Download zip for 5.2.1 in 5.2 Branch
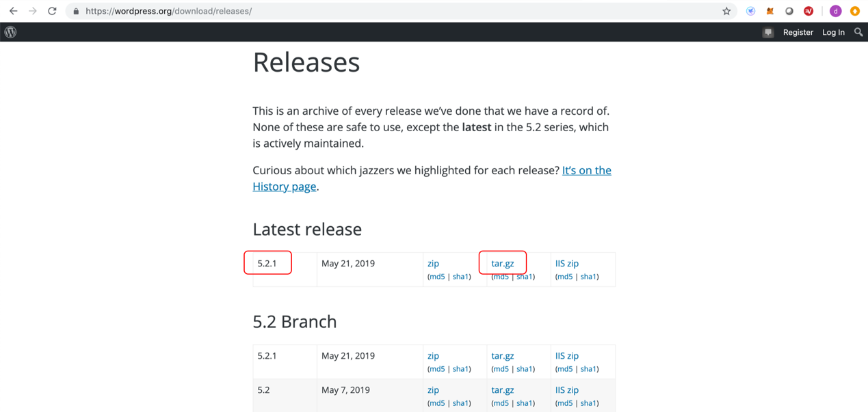The image size is (868, 412). pyautogui.click(x=433, y=355)
